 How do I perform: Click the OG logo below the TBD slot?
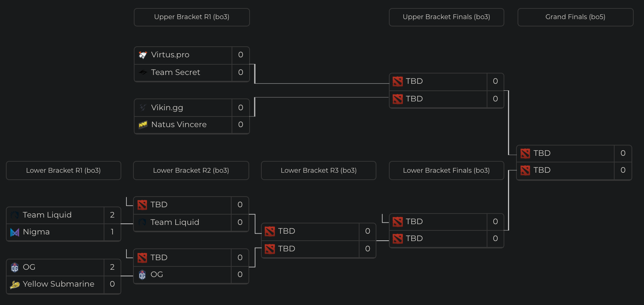coord(142,275)
